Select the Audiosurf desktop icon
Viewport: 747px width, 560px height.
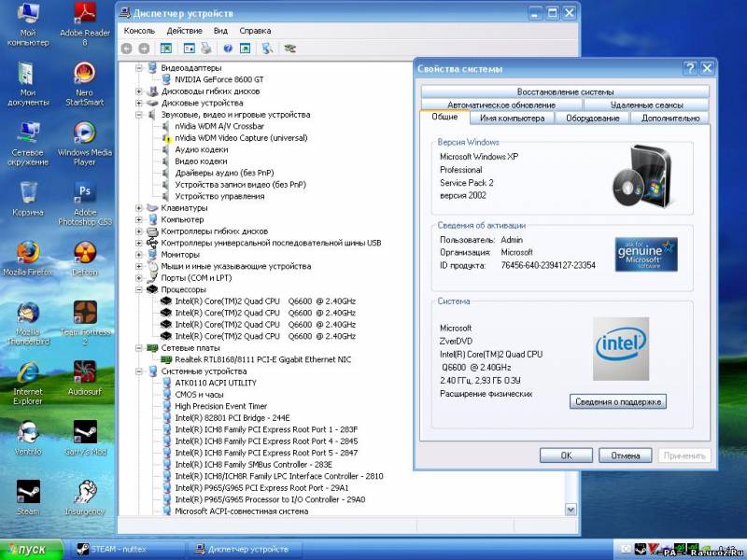[x=85, y=379]
